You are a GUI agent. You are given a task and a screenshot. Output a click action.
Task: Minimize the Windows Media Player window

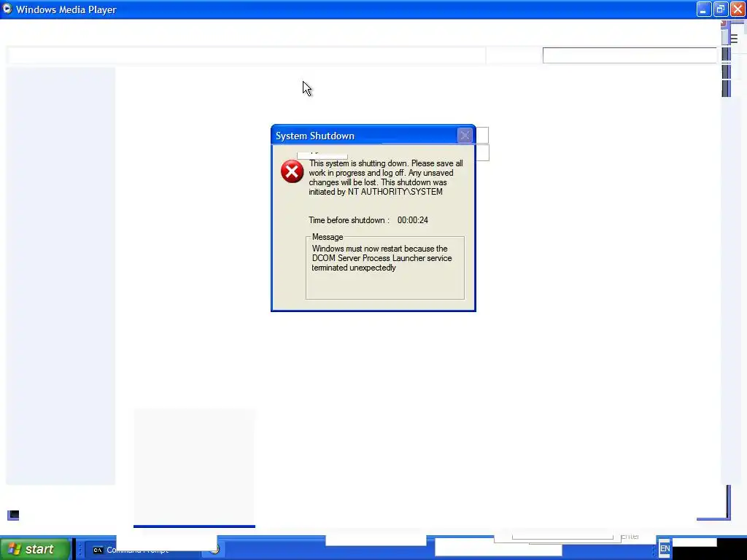(703, 9)
